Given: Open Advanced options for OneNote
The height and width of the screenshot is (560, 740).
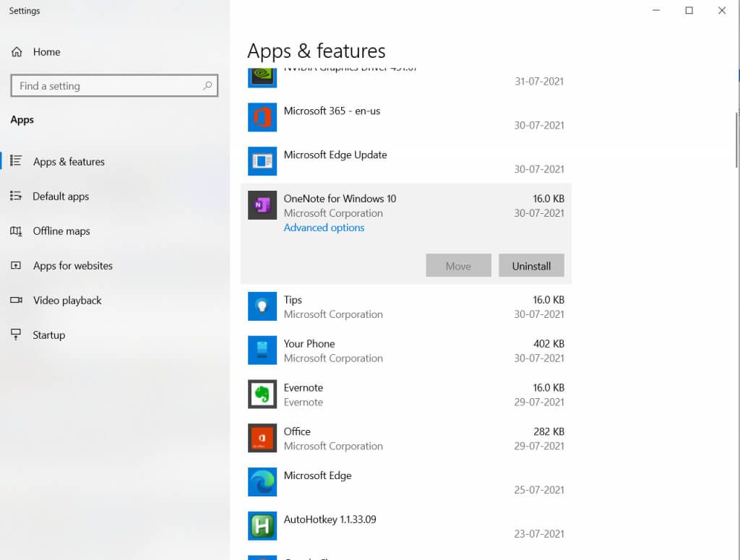Looking at the screenshot, I should click(324, 228).
